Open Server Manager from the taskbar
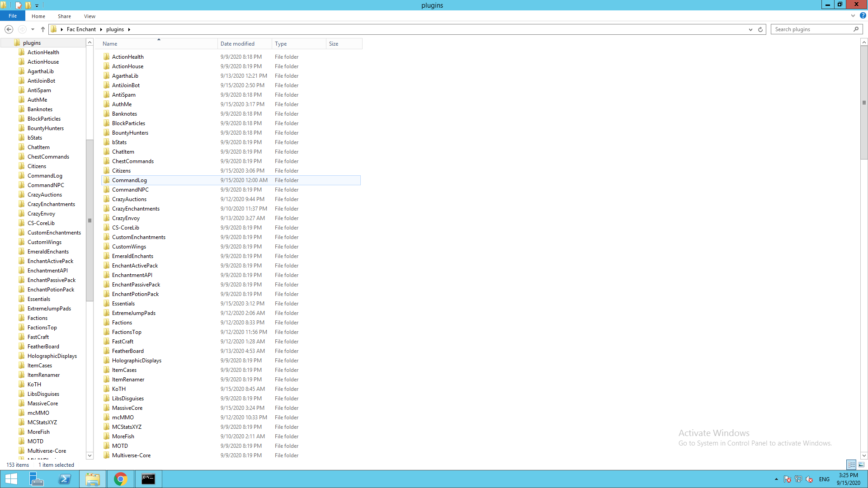Viewport: 868px width, 488px height. click(36, 479)
